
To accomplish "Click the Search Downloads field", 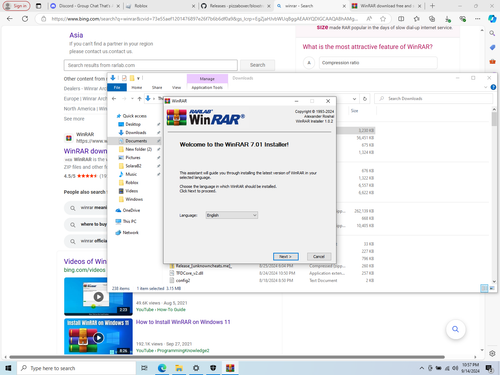I will pyautogui.click(x=433, y=99).
